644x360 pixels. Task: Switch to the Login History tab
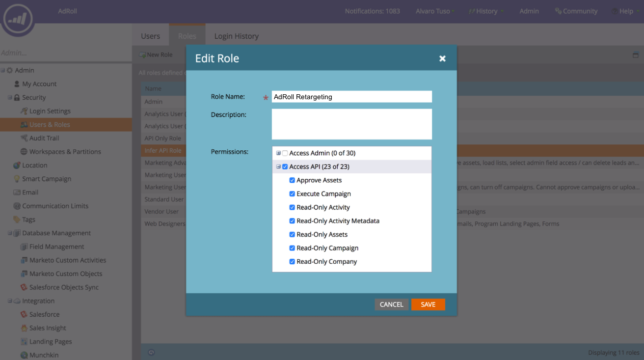[236, 36]
